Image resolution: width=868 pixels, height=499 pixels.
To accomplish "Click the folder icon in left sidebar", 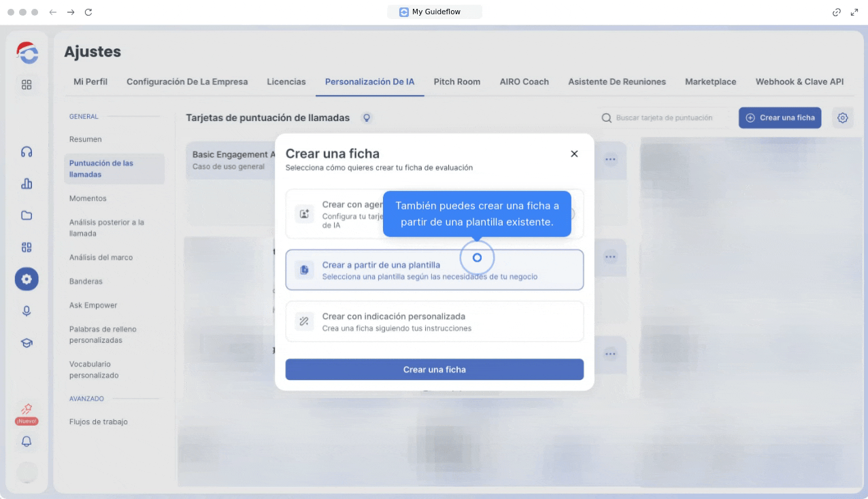I will (x=27, y=216).
